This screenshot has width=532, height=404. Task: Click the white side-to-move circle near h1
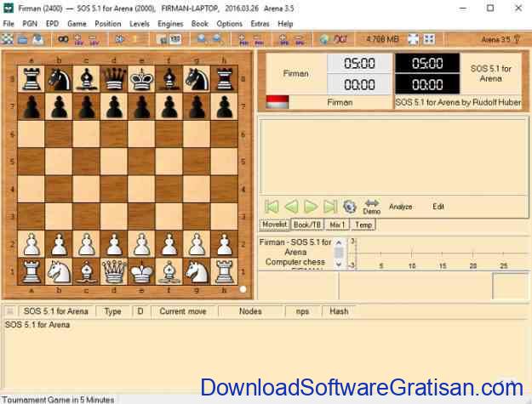[x=243, y=289]
